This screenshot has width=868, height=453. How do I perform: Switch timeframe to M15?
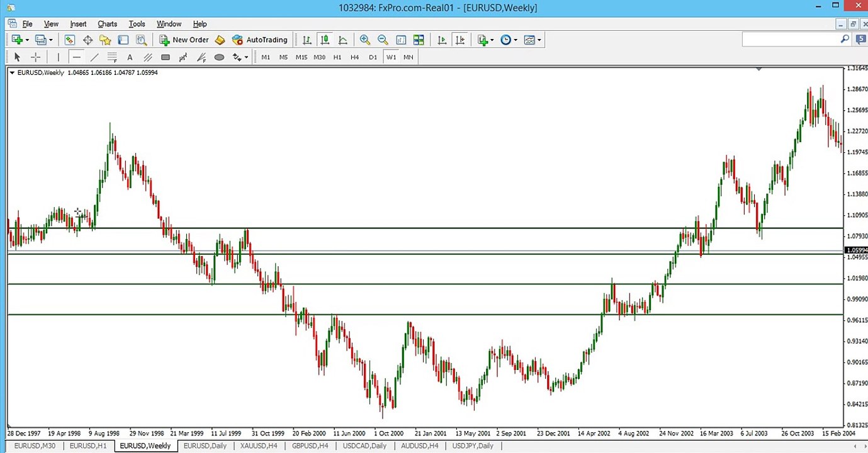coord(302,57)
